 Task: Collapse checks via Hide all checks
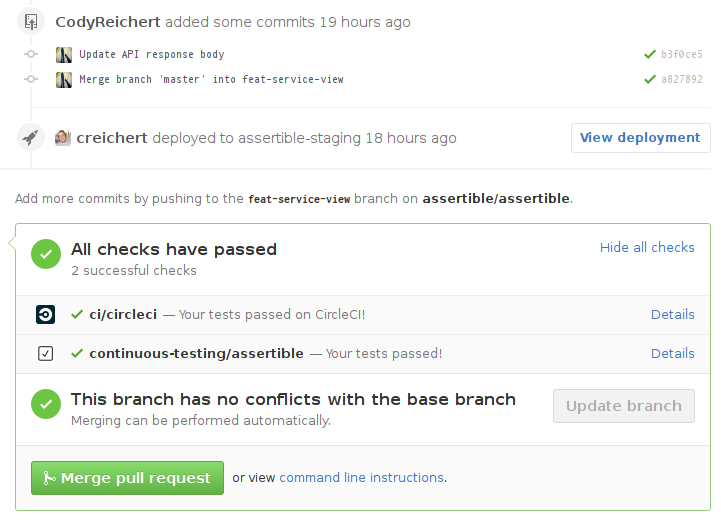click(647, 247)
